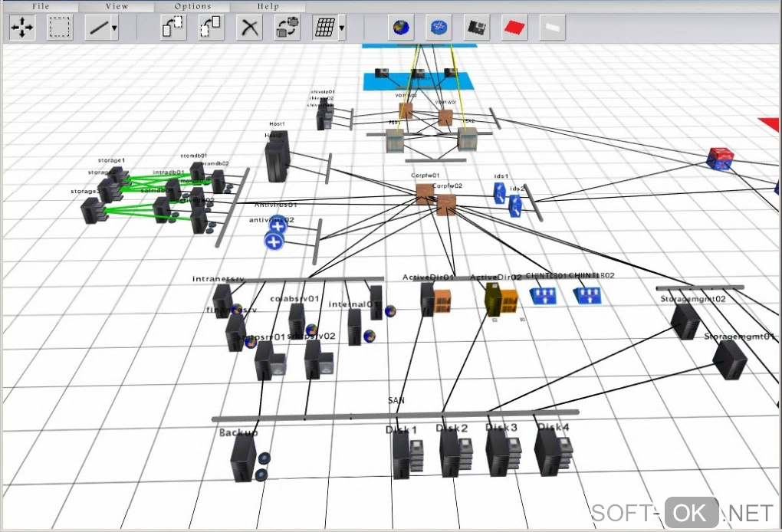Screen dimensions: 782x532
Task: Open the File menu
Action: coord(41,6)
